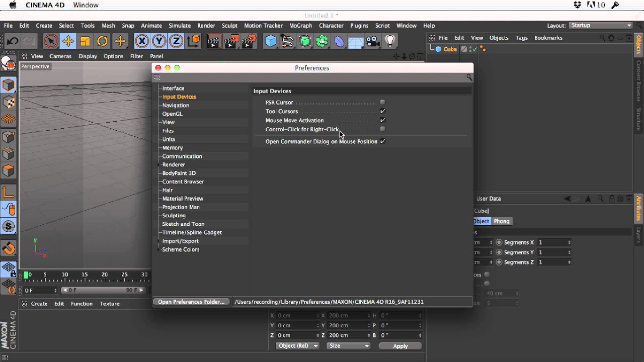Enable Control-Click for Right-Click checkbox
Screen dimensions: 644x362
coord(383,129)
